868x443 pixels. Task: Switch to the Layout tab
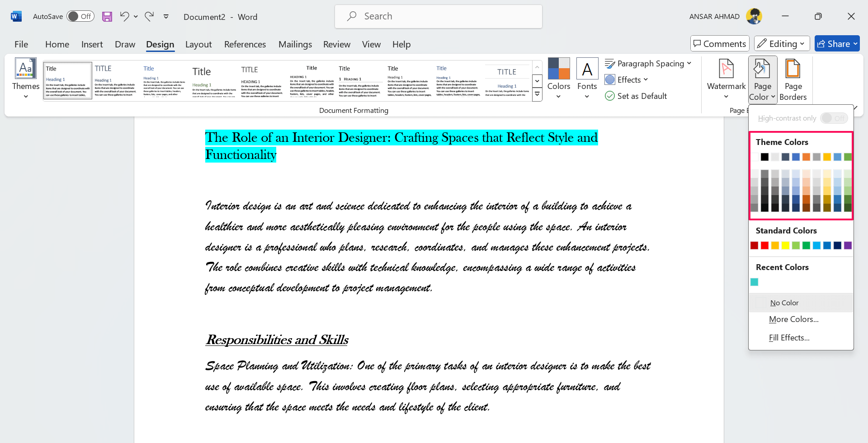(198, 44)
